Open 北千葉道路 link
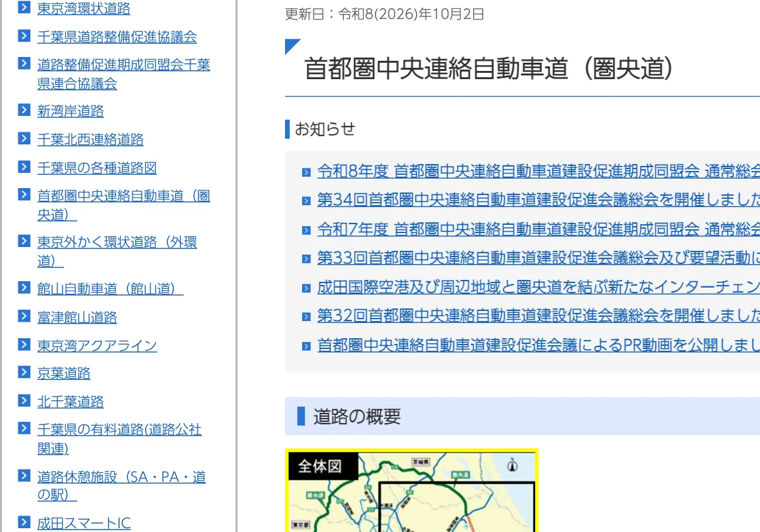The height and width of the screenshot is (532, 760). [x=70, y=402]
